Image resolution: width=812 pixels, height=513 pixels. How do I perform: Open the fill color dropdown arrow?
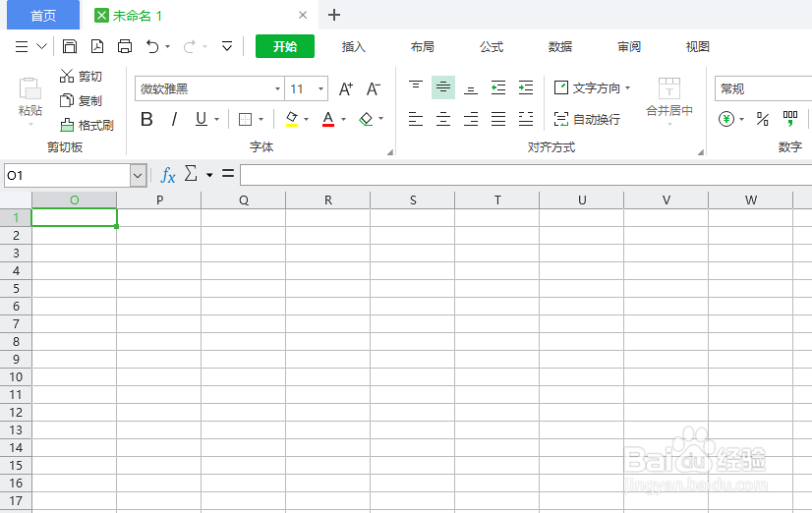point(307,120)
